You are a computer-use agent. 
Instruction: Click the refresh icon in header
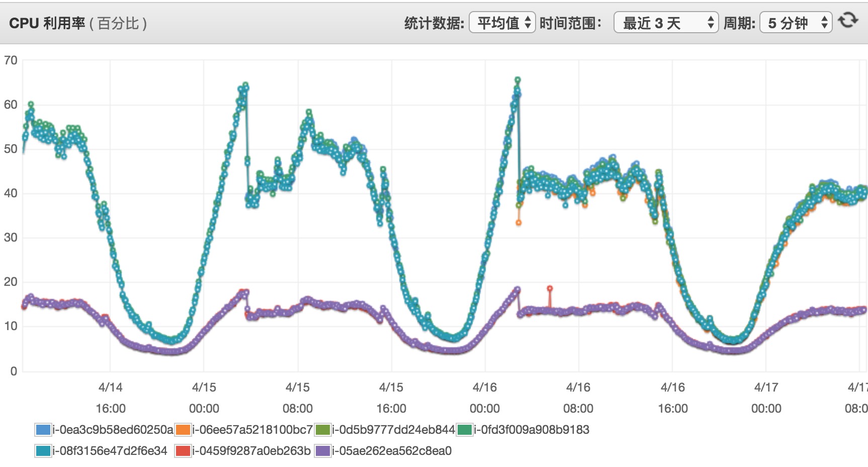[848, 21]
